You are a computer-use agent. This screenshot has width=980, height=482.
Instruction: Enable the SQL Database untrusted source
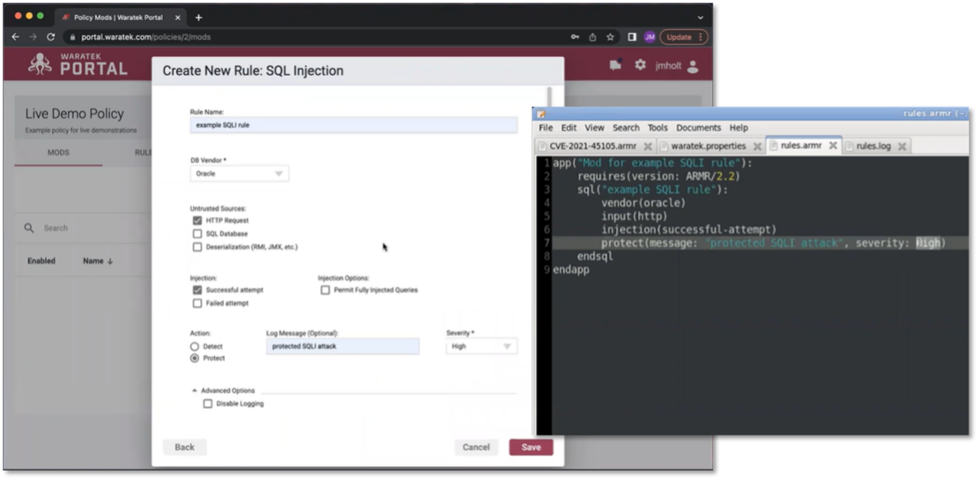[x=197, y=234]
